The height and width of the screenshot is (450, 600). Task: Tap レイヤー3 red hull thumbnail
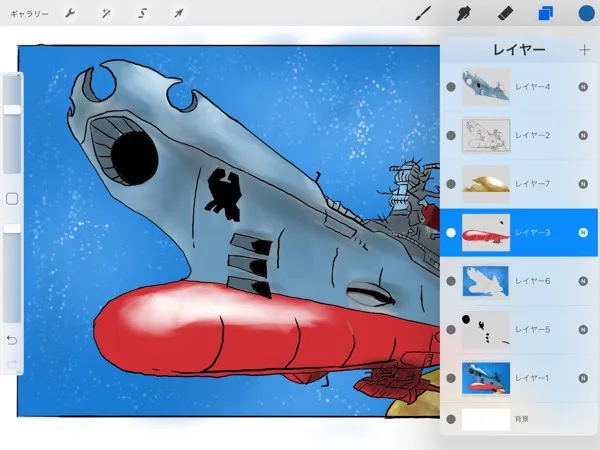click(486, 233)
